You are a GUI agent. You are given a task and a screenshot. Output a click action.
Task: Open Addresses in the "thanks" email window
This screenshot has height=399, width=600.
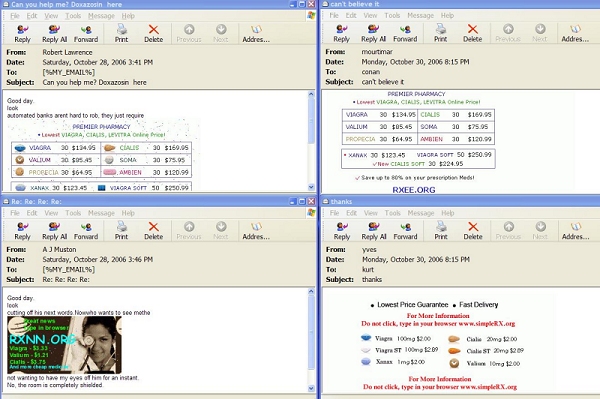(x=575, y=231)
